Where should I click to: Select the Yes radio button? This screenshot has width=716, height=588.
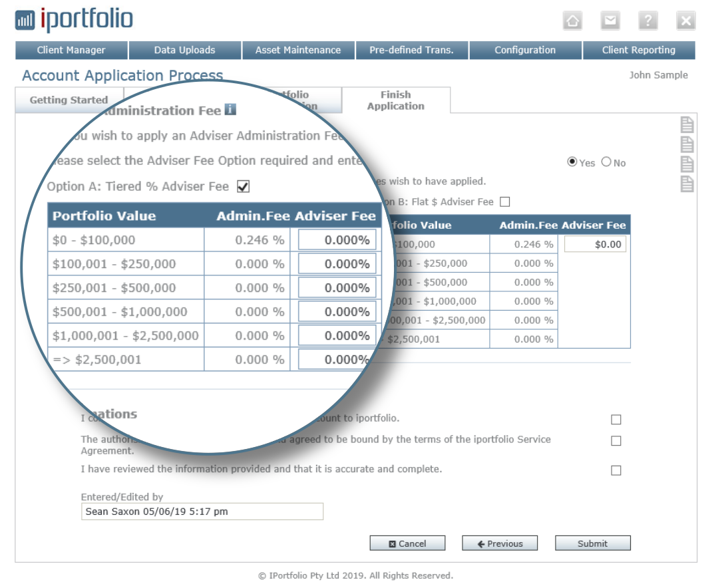[x=572, y=162]
